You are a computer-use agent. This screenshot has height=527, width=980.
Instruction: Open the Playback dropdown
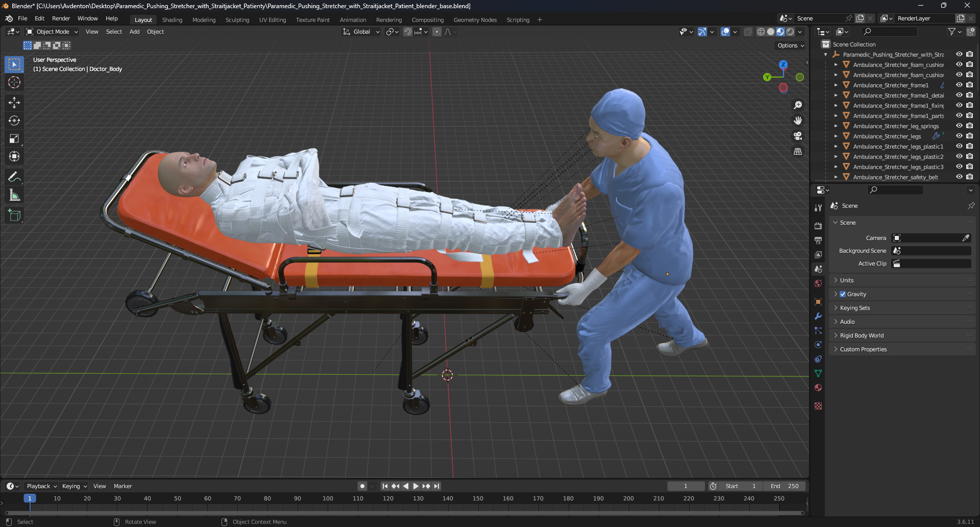pyautogui.click(x=41, y=486)
